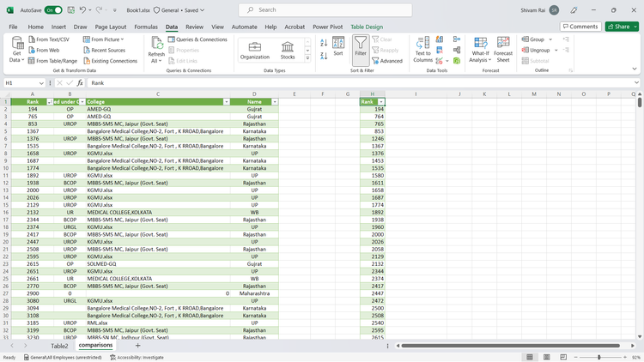
Task: Click zoom out minus button
Action: point(576,358)
